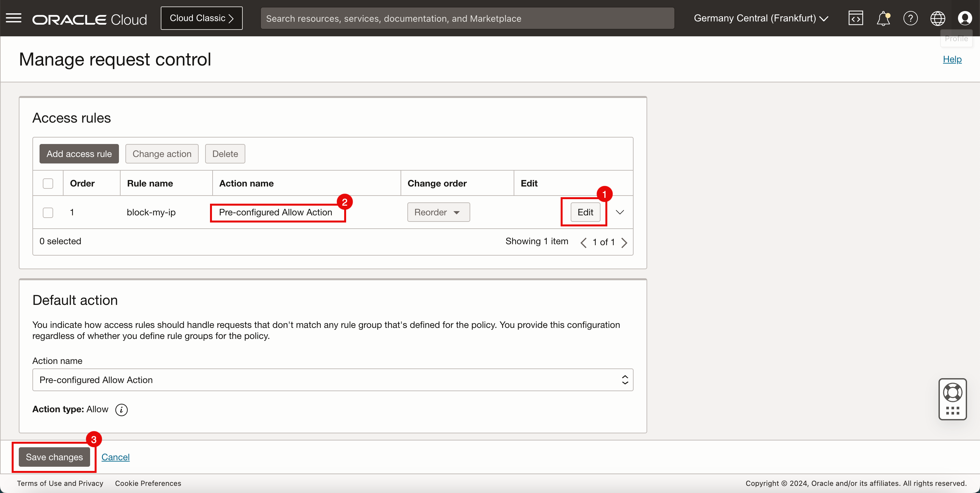Image resolution: width=980 pixels, height=493 pixels.
Task: Open the language globe icon
Action: (x=938, y=18)
